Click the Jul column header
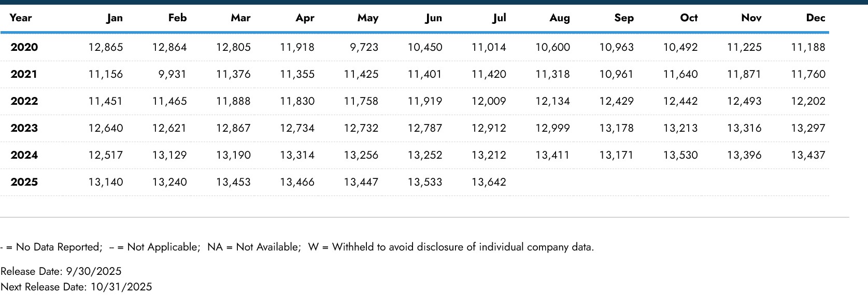868x307 pixels. tap(499, 18)
